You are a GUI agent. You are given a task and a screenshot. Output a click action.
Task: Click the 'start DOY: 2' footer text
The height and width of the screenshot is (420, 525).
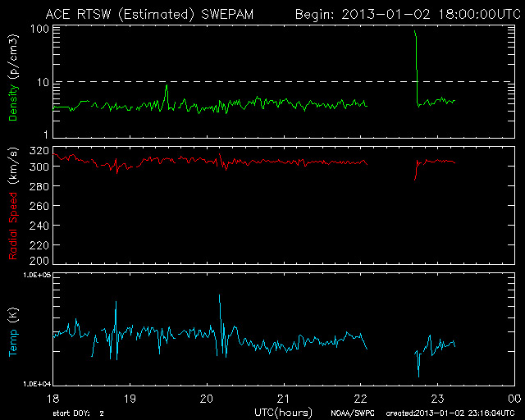pyautogui.click(x=79, y=413)
